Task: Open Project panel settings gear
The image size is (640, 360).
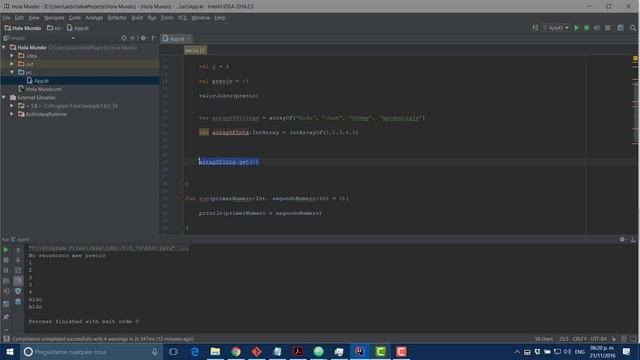Action: pos(143,38)
